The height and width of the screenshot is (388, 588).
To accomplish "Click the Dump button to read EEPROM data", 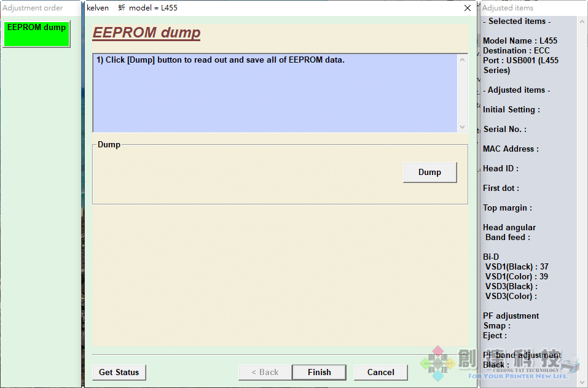I will (x=429, y=172).
